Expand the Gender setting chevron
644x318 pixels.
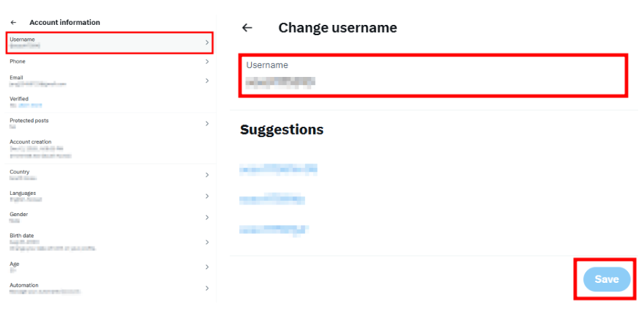[207, 218]
